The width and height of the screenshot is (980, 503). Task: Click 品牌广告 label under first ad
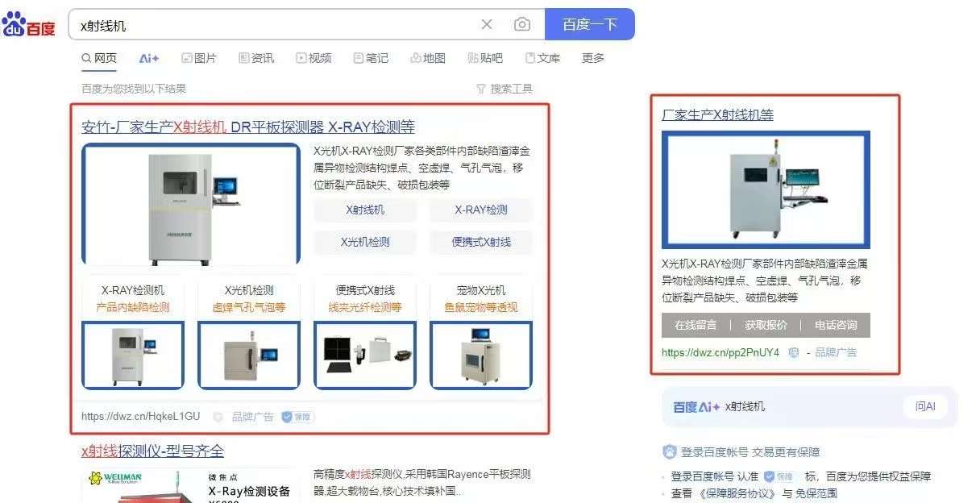(x=253, y=417)
